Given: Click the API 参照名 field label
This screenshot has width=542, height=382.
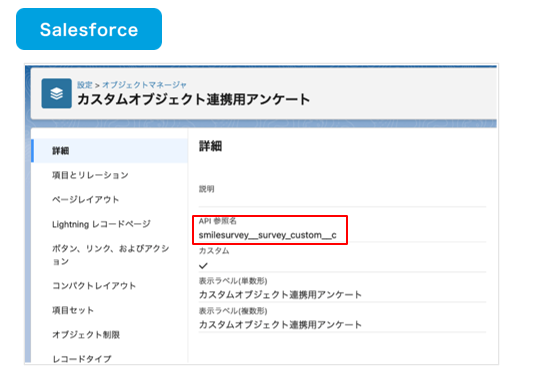Looking at the screenshot, I should click(218, 221).
